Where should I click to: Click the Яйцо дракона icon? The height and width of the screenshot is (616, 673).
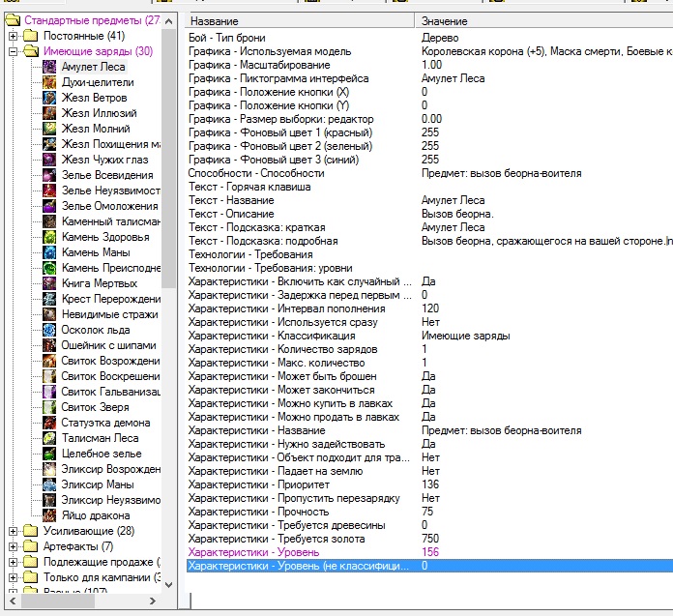(49, 515)
